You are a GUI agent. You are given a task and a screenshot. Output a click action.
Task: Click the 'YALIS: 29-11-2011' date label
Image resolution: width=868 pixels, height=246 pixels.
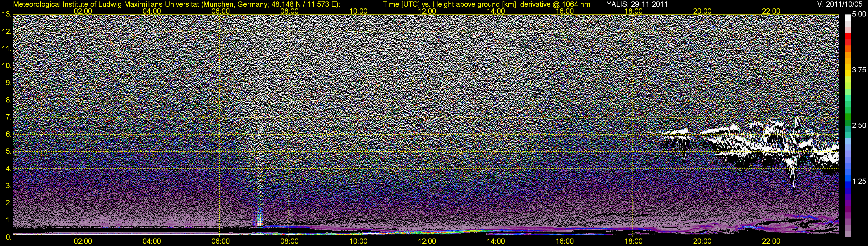[x=637, y=4]
